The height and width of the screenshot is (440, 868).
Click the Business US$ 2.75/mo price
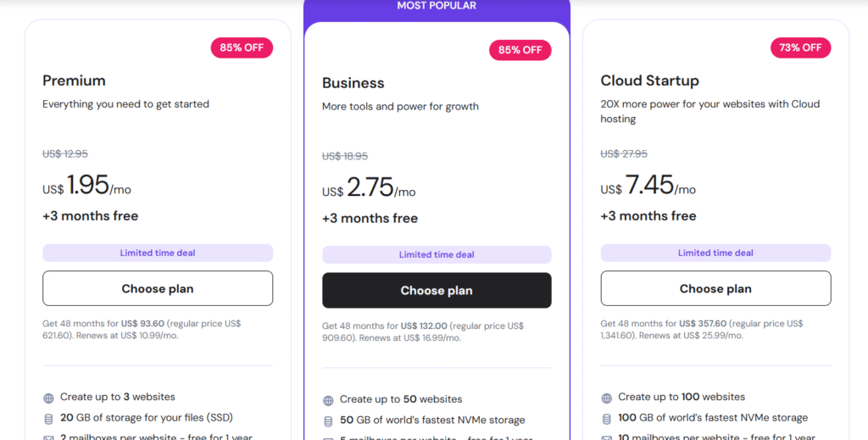[x=369, y=188]
